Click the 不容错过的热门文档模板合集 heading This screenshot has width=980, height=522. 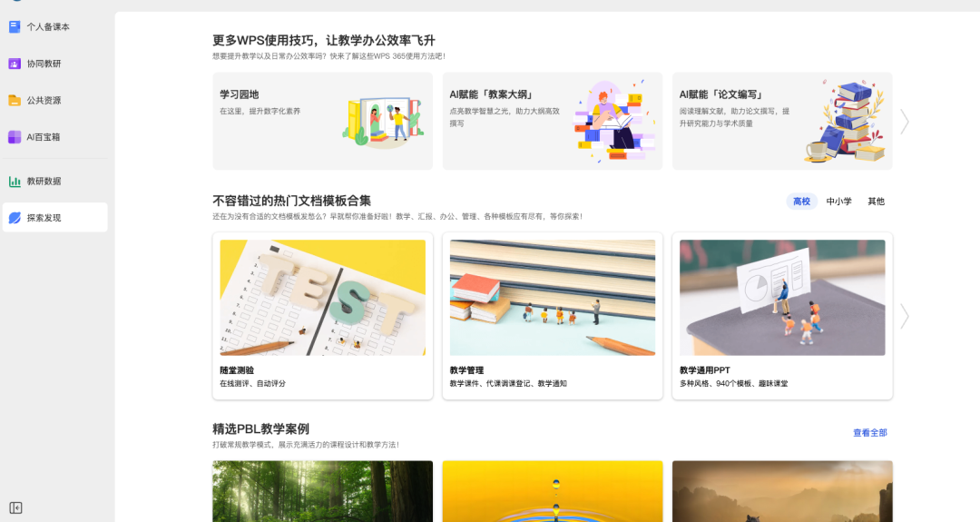pyautogui.click(x=292, y=201)
